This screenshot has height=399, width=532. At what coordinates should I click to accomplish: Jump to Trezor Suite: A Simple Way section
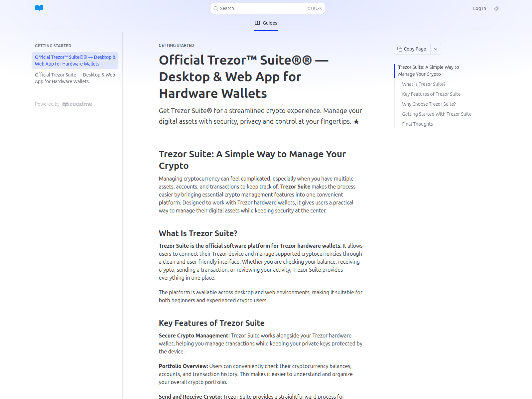point(429,70)
